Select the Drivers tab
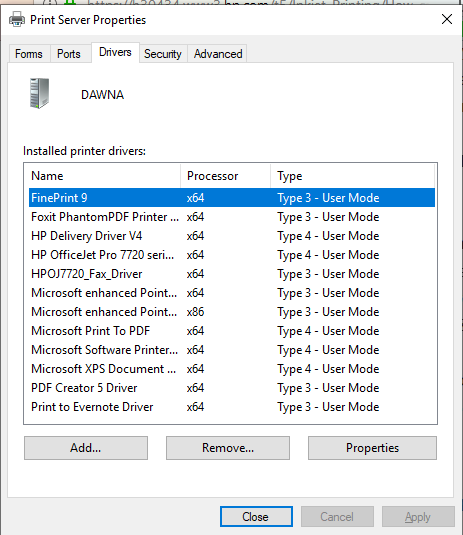463x535 pixels. [115, 52]
